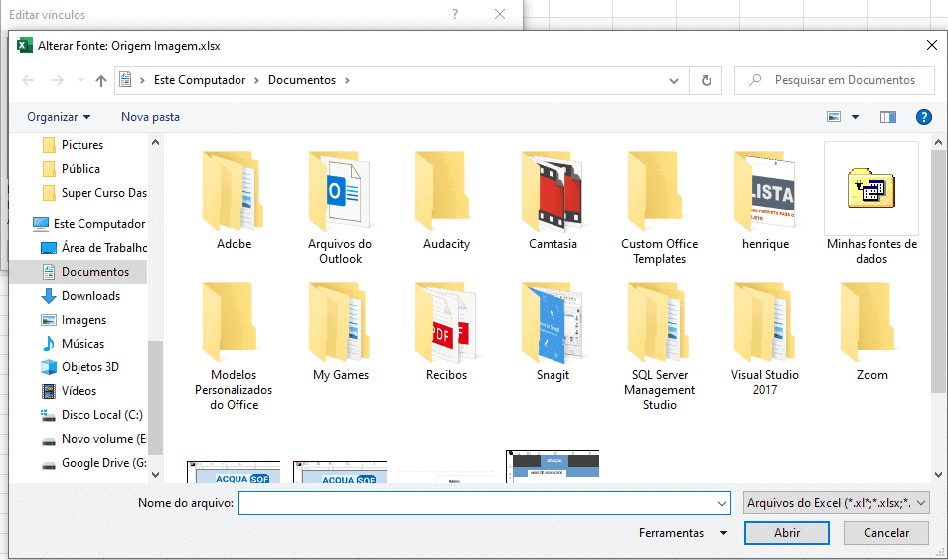Open Modelos Personalizados do Office folder
Screen dimensions: 948x560
coord(234,345)
